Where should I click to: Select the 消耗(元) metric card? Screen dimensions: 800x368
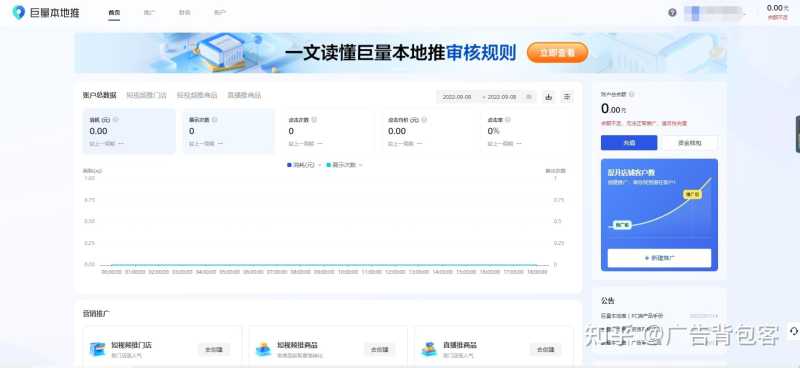[129, 131]
